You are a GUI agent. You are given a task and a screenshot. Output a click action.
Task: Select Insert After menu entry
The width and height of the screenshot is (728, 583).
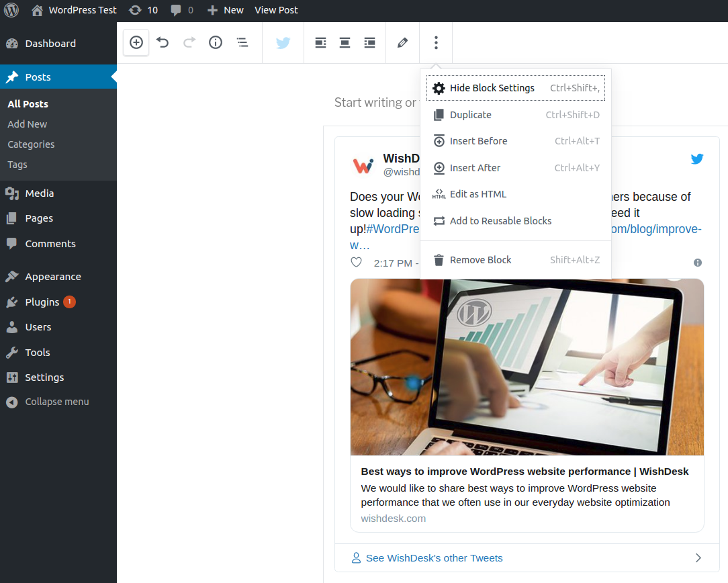coord(515,167)
